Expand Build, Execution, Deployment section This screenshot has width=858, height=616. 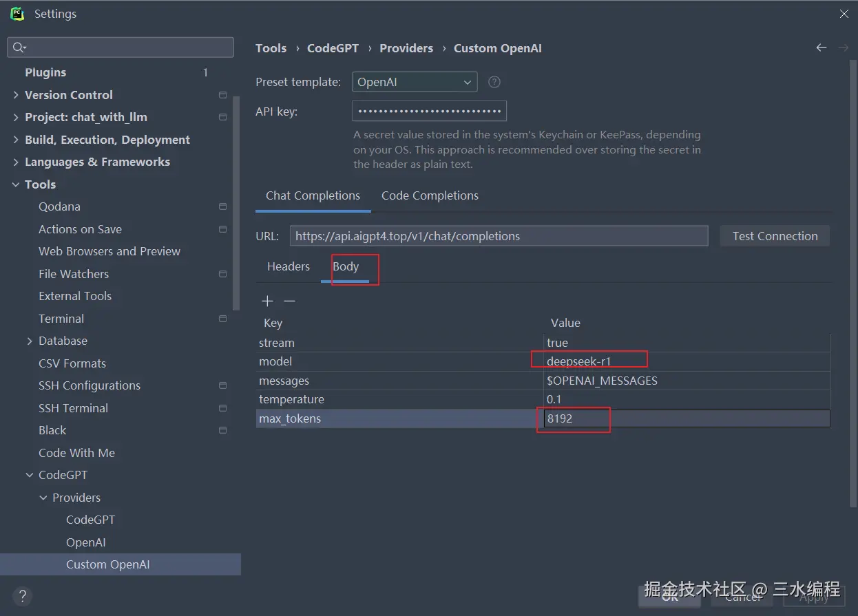pyautogui.click(x=16, y=140)
